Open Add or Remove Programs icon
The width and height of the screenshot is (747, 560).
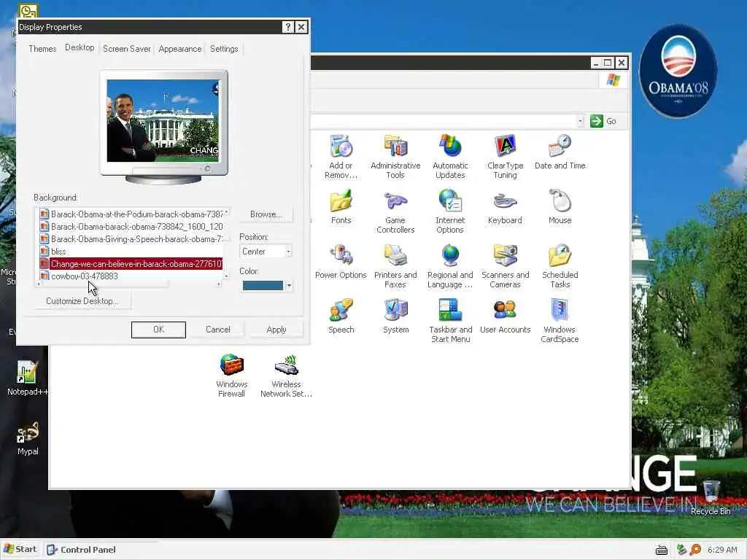[341, 156]
